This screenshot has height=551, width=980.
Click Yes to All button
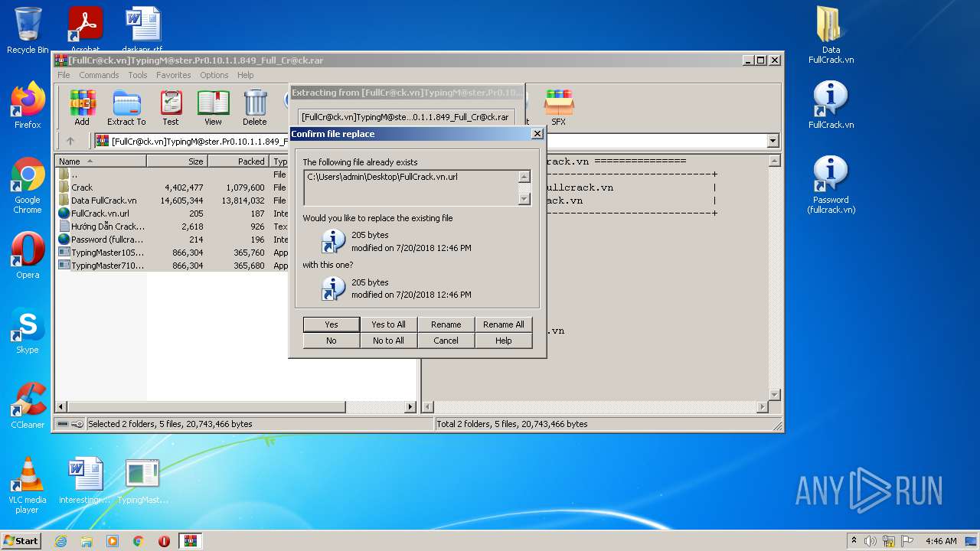[x=389, y=324]
